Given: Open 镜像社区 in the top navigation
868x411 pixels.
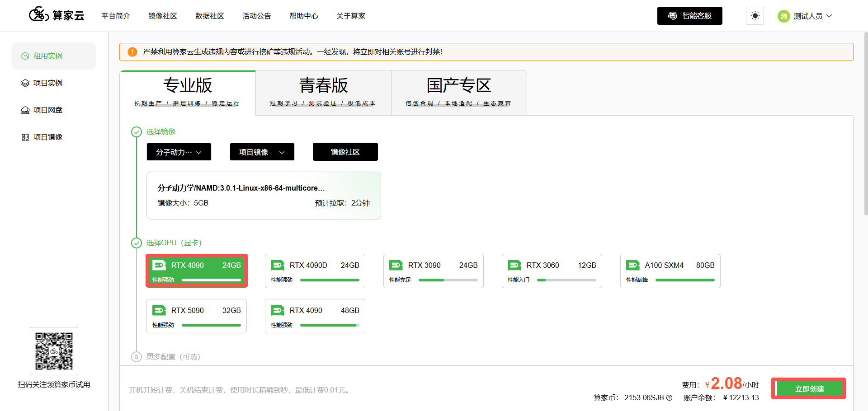Looking at the screenshot, I should pos(163,16).
